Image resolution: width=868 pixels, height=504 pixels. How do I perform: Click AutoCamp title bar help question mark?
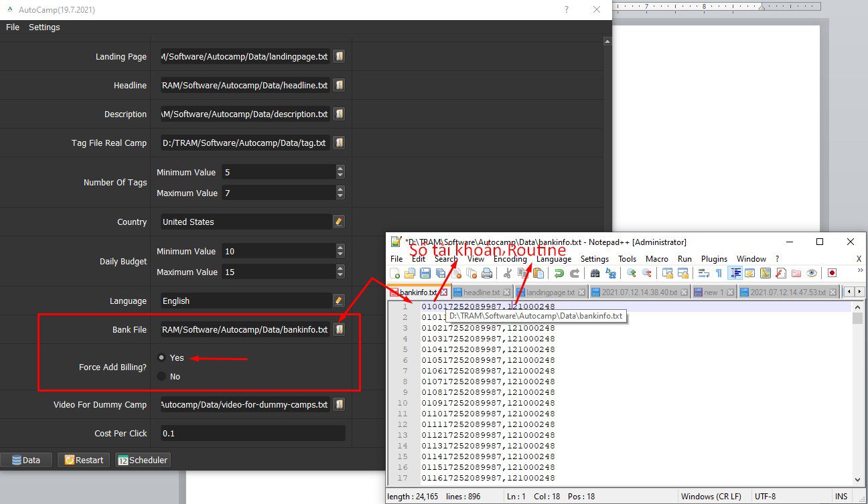click(567, 9)
